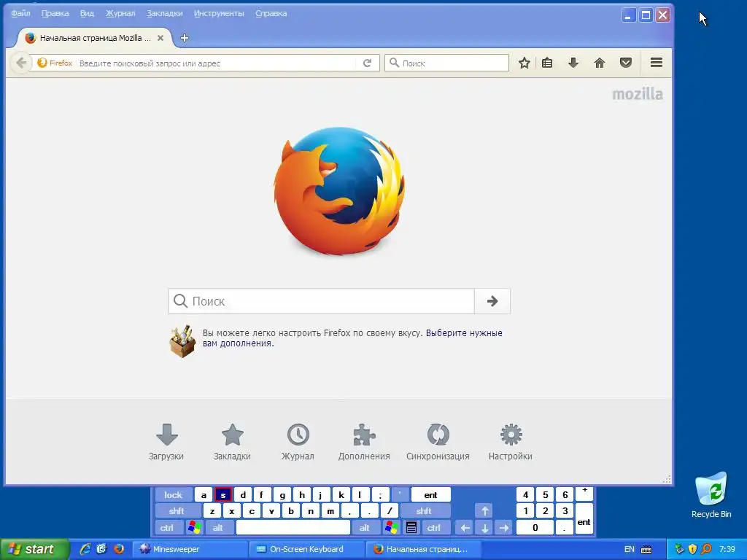The height and width of the screenshot is (560, 747).
Task: Open Загрузки at page bottom
Action: (x=166, y=443)
